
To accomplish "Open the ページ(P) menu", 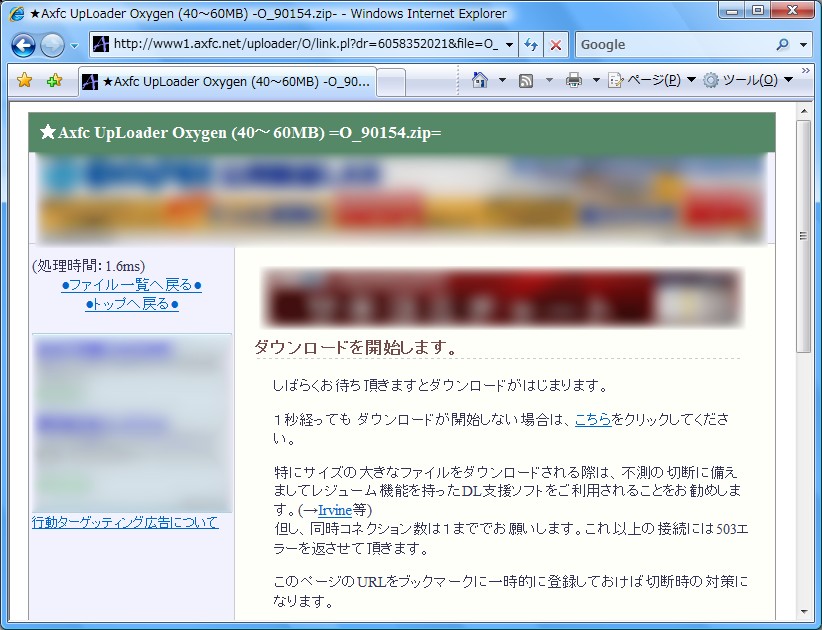I will pos(651,80).
